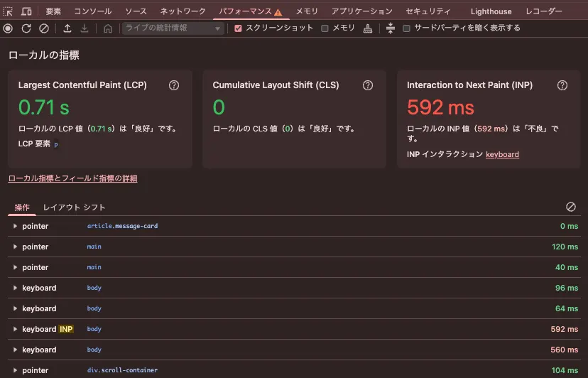
Task: Select the 操作 sub-tab
Action: pyautogui.click(x=22, y=207)
